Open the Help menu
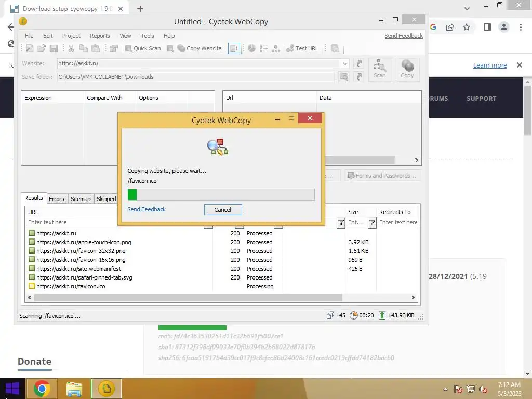532x399 pixels. (169, 36)
